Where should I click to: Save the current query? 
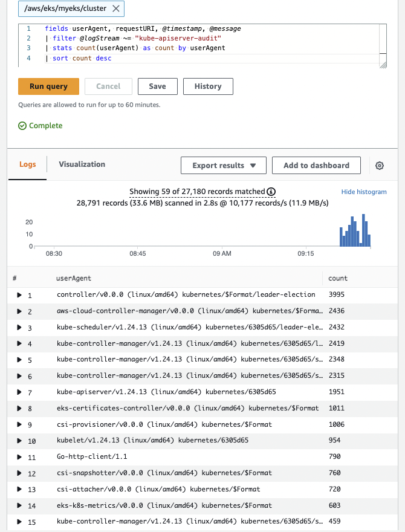(157, 86)
